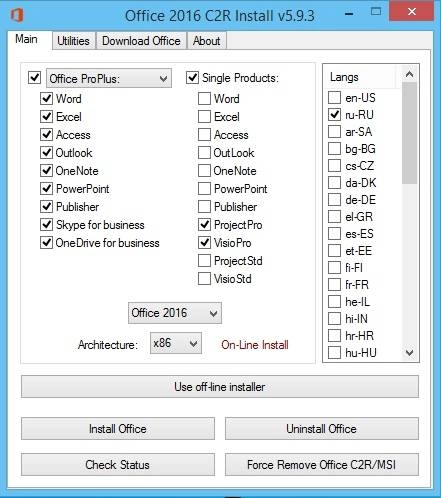Check Excel under Single Products

point(204,116)
